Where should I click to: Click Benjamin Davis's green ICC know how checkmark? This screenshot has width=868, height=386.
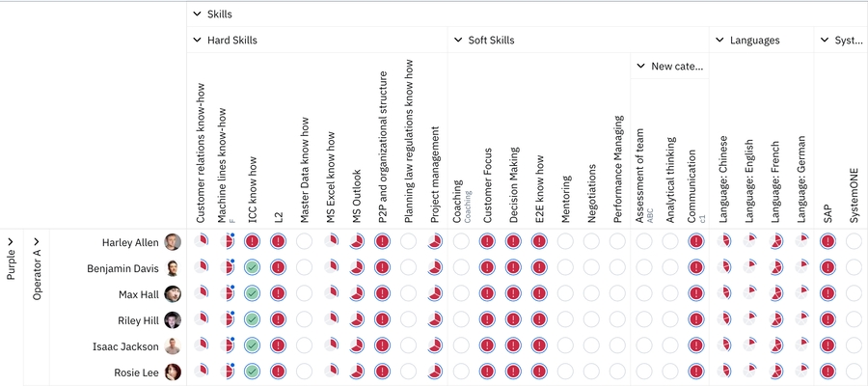point(252,267)
